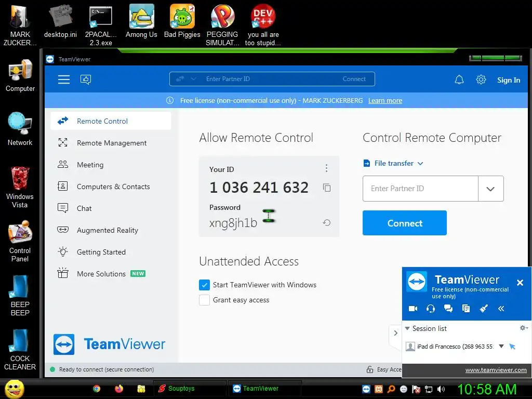Viewport: 532px width, 399px height.
Task: Click the blue Connect button
Action: click(404, 223)
